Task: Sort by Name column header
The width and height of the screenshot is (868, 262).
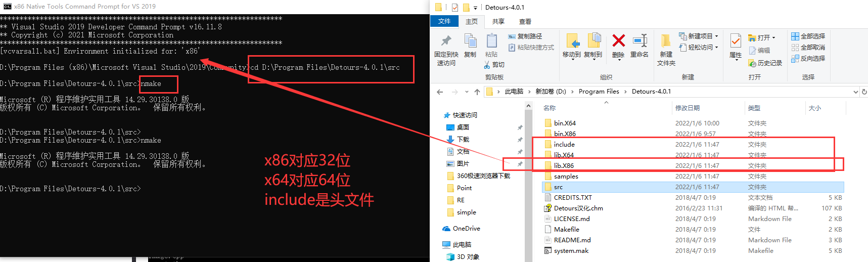Action: 549,108
